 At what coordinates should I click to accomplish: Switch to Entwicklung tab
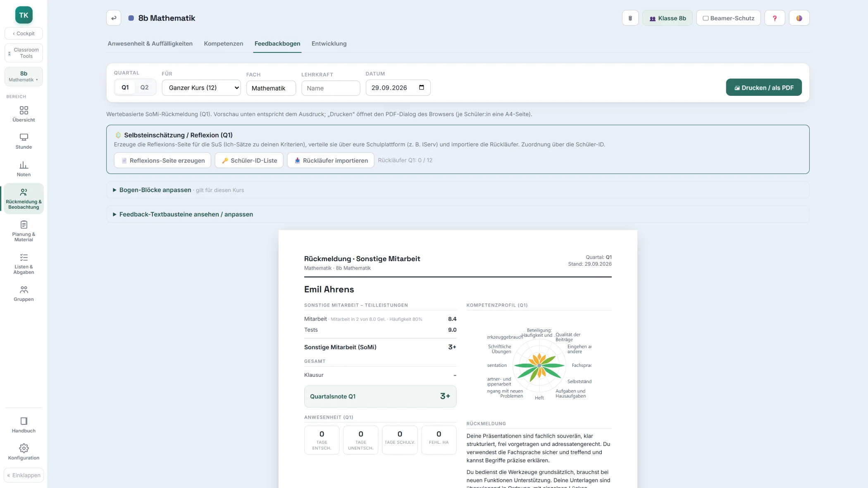pyautogui.click(x=329, y=44)
